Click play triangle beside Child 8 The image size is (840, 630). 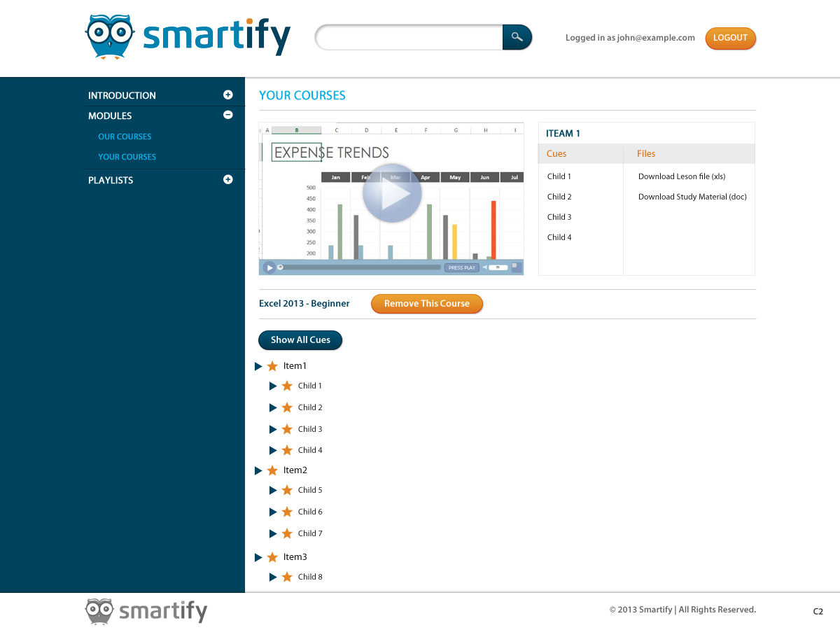click(x=273, y=577)
